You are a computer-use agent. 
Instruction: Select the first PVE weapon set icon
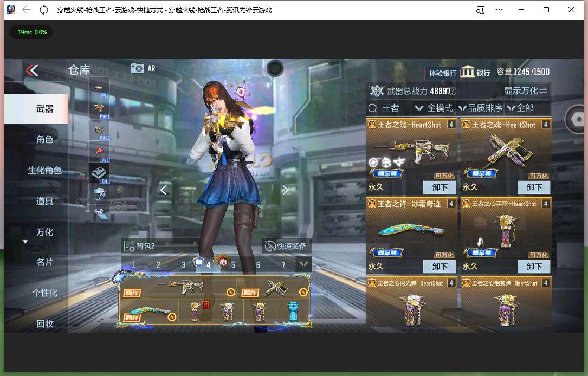point(99,89)
